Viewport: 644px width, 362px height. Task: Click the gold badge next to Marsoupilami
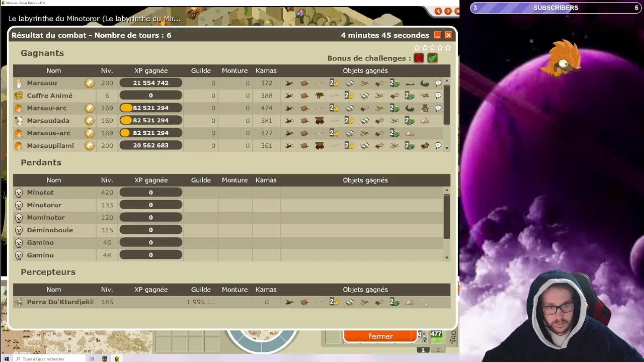click(90, 146)
